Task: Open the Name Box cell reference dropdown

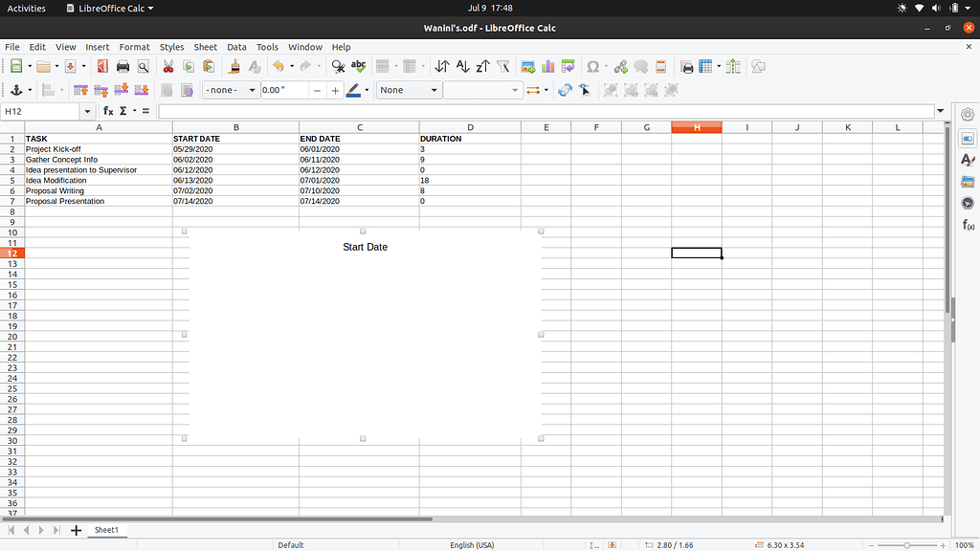Action: pyautogui.click(x=85, y=111)
